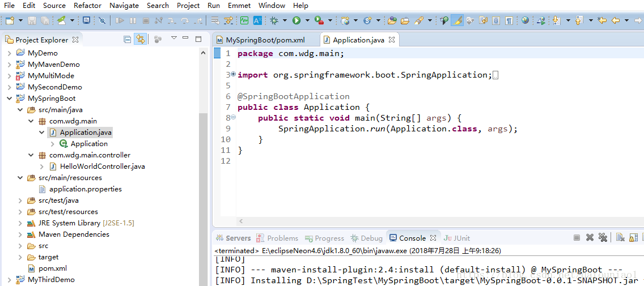Collapse all projects in Project Explorer
This screenshot has height=286, width=644.
(128, 39)
